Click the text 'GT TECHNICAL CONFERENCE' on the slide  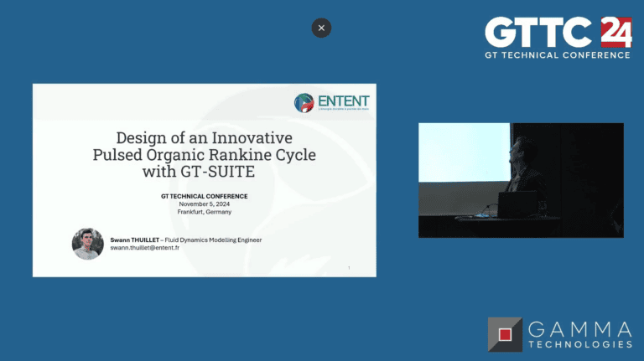(x=204, y=197)
